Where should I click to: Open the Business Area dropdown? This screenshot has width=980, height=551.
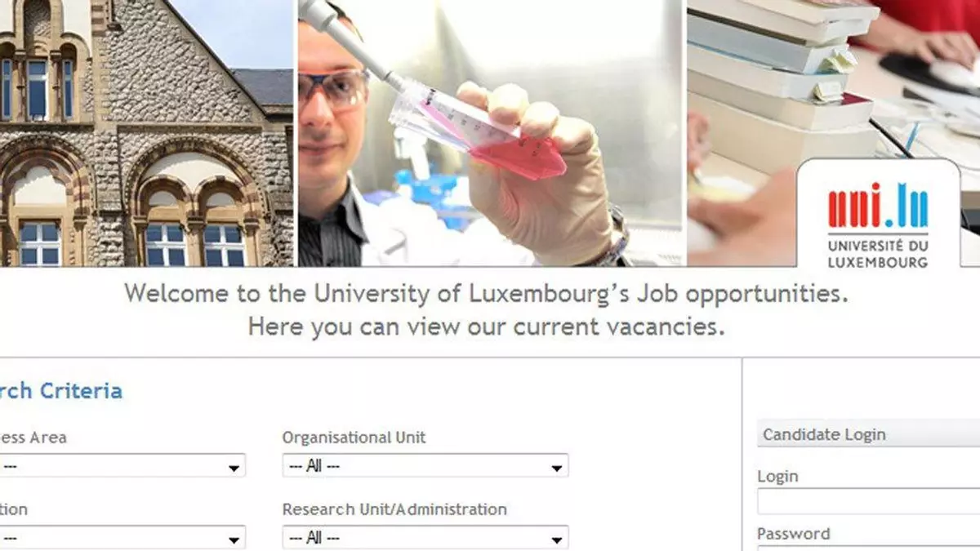click(x=122, y=466)
